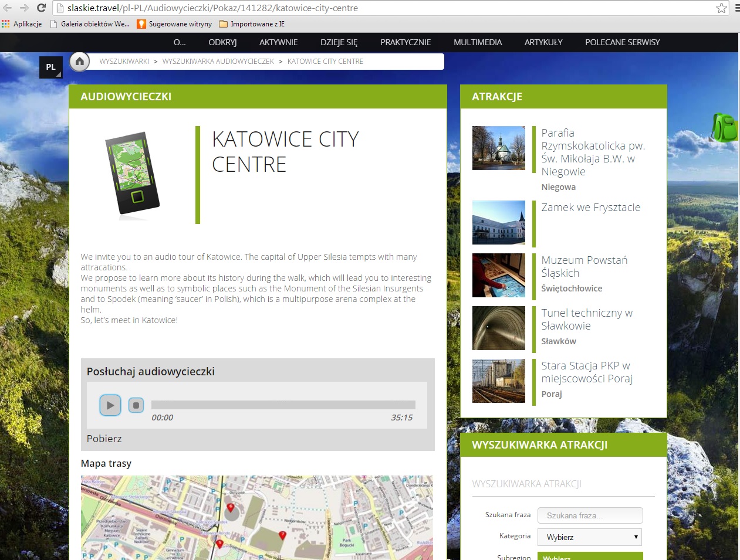Play the audio tour
Viewport: 740px width, 560px height.
110,405
